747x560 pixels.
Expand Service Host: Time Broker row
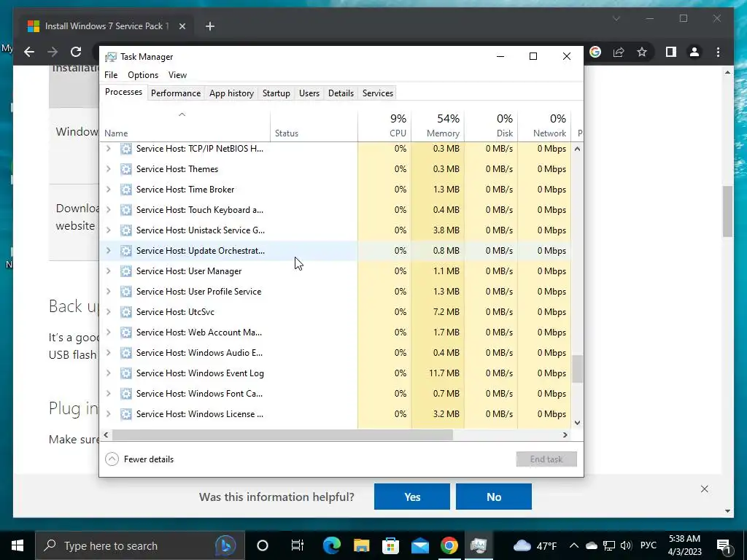click(109, 190)
